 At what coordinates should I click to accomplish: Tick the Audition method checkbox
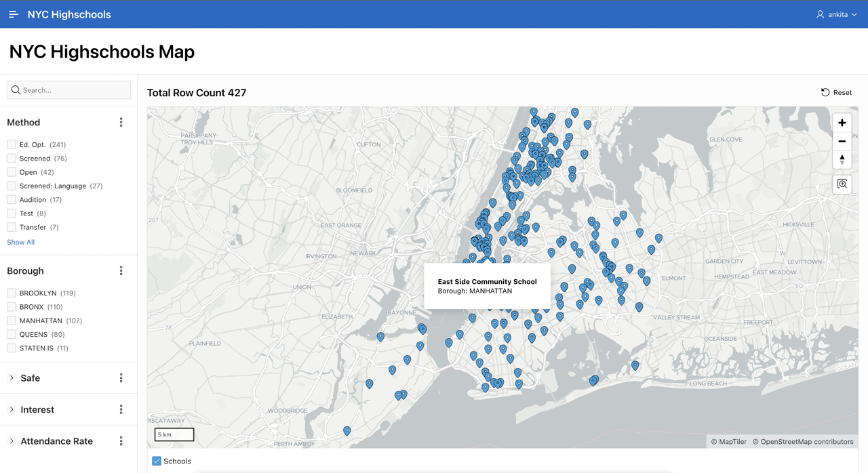12,200
